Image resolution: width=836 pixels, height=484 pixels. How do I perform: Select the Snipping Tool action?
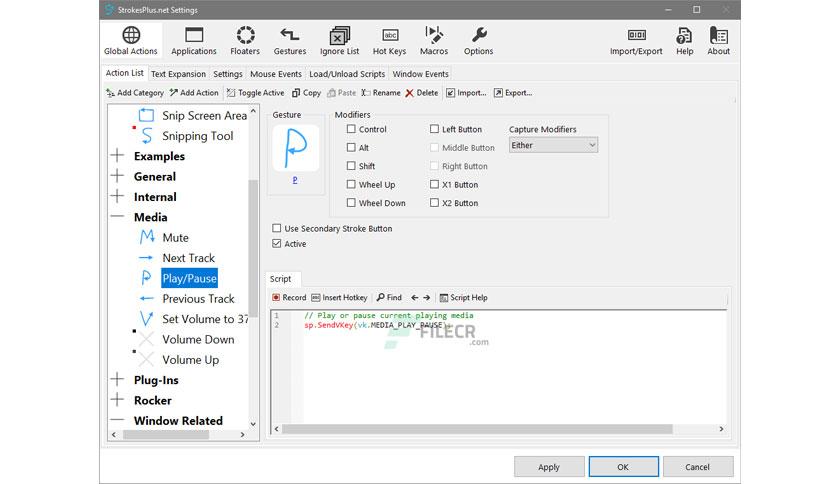click(x=198, y=136)
